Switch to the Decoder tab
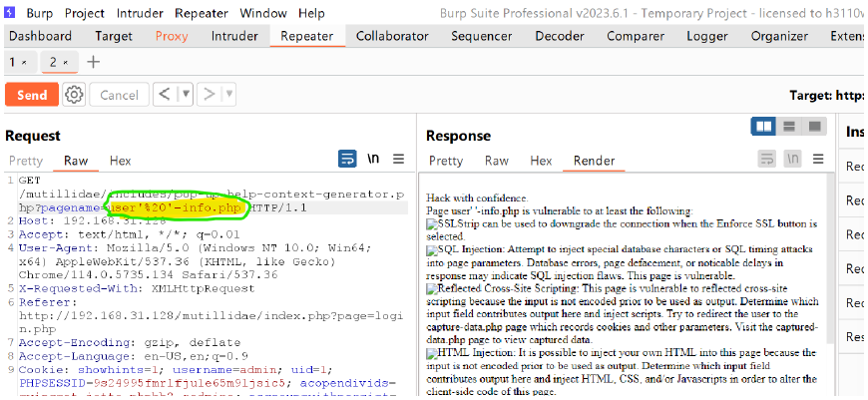This screenshot has height=400, width=868. point(559,37)
